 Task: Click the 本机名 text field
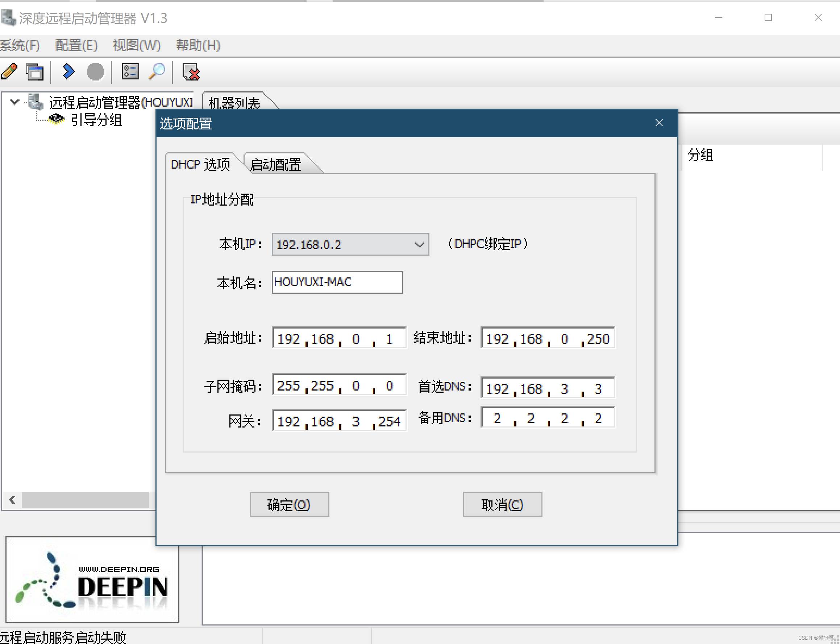pyautogui.click(x=337, y=282)
